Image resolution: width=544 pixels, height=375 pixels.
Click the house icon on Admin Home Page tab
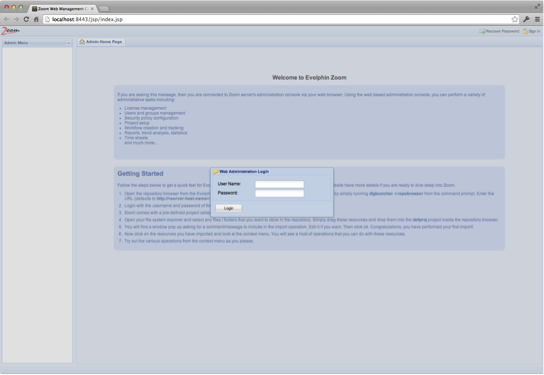(x=82, y=42)
